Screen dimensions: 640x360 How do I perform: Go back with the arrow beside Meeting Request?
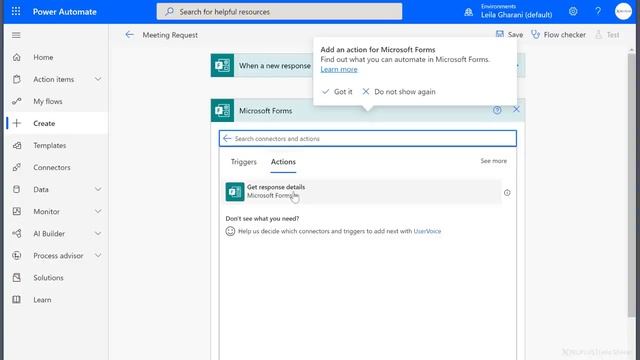coord(129,35)
